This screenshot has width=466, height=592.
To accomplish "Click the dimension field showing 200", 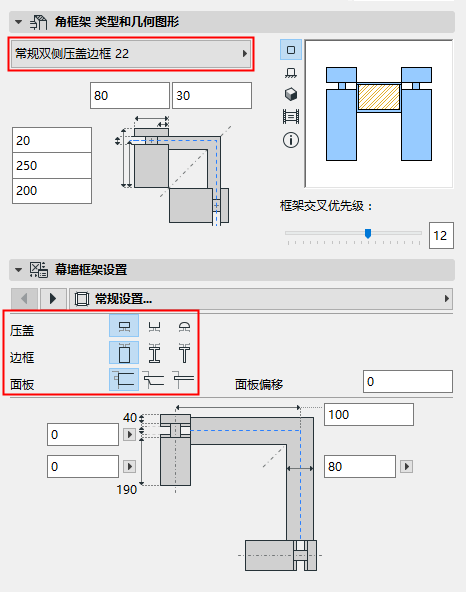I will 52,191.
